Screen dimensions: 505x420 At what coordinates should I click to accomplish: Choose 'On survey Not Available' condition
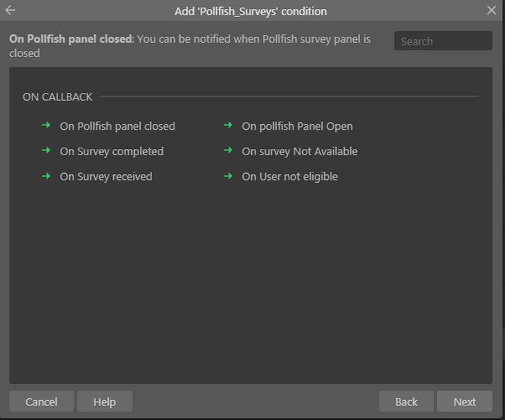(x=300, y=151)
